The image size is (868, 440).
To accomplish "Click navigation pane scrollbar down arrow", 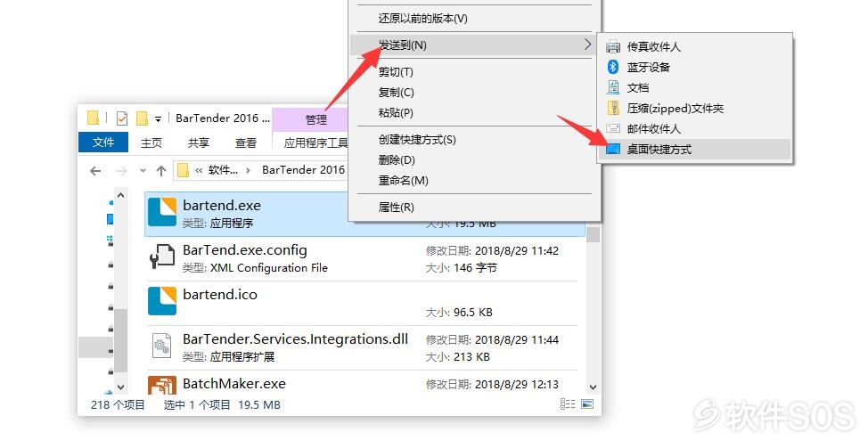I will click(x=120, y=387).
